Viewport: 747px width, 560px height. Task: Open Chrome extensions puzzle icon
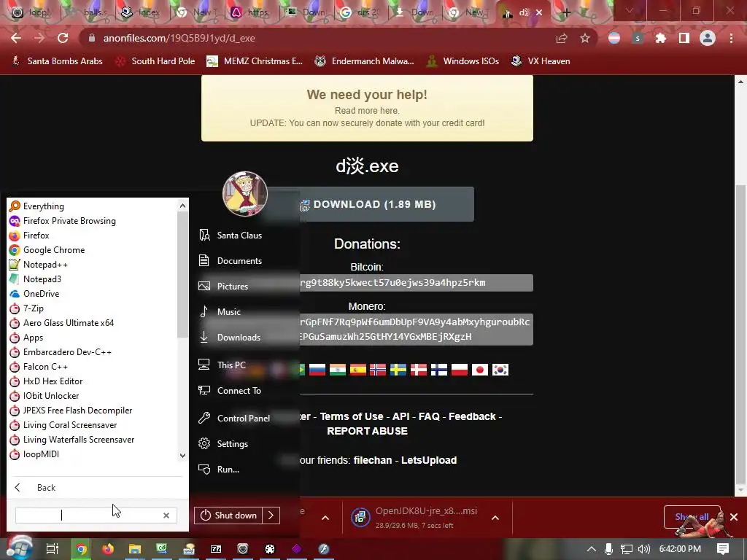(x=661, y=38)
